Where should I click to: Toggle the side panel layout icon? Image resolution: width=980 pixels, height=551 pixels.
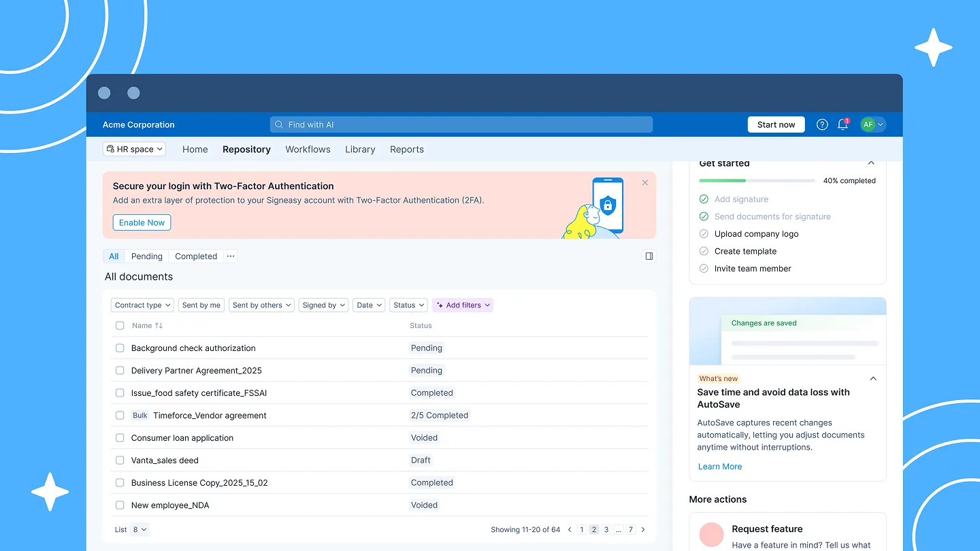[649, 256]
